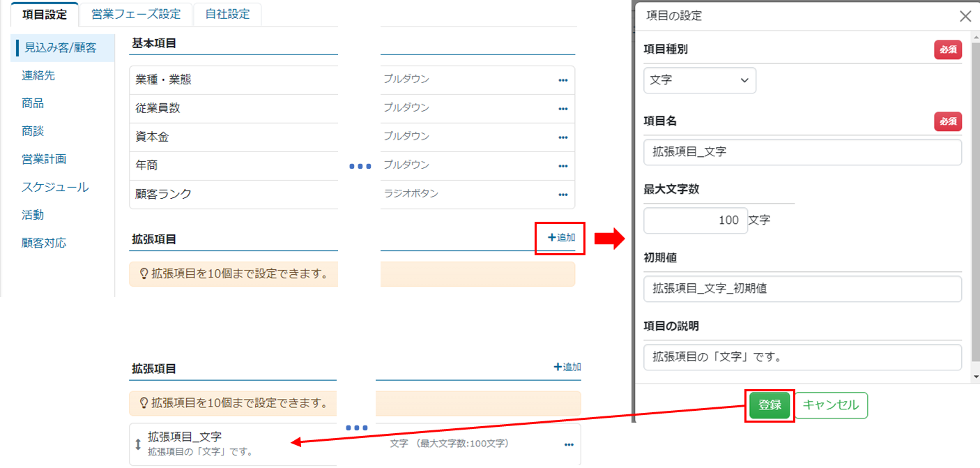The image size is (980, 468).
Task: Open more options for 業種・業態 row
Action: pos(563,80)
